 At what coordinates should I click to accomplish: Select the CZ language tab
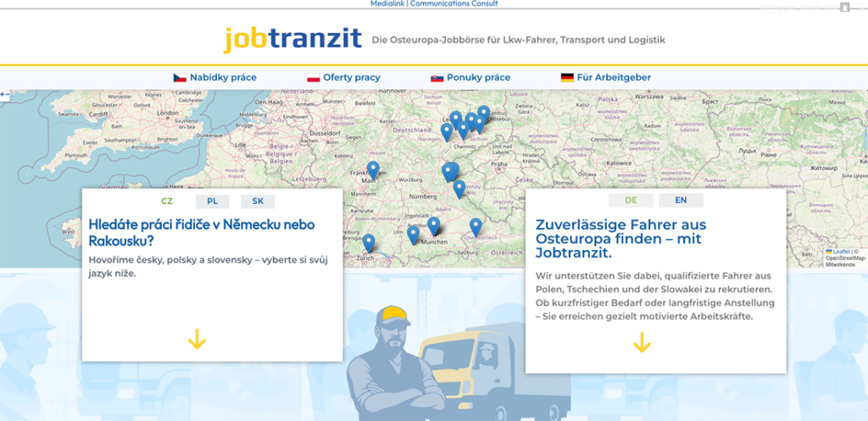(167, 202)
